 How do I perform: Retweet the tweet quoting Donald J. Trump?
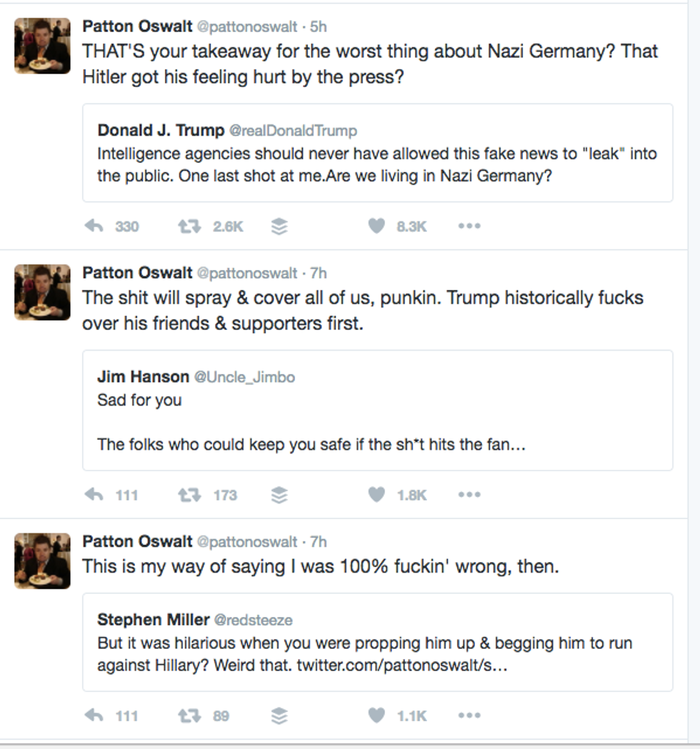(189, 226)
